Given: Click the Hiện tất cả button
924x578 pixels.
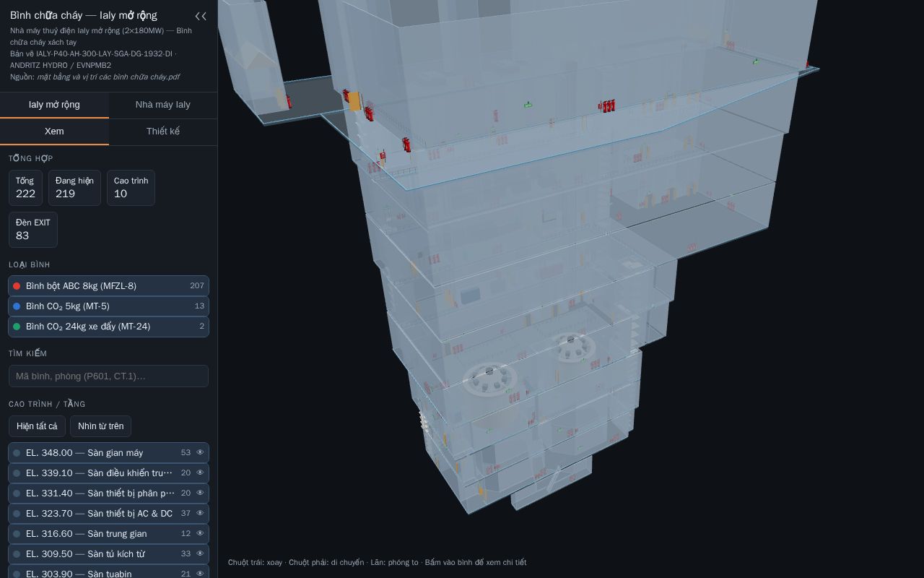Looking at the screenshot, I should (x=37, y=426).
